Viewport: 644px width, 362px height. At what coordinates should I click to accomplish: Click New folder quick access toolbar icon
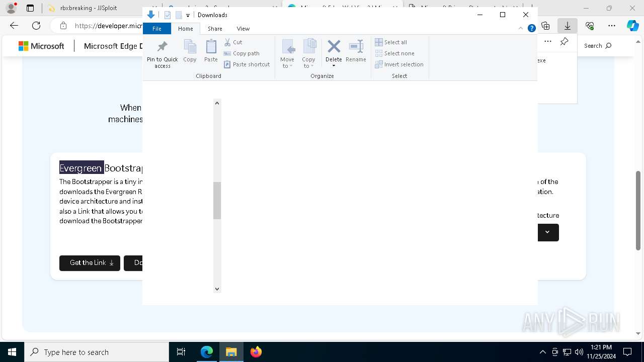coord(179,15)
